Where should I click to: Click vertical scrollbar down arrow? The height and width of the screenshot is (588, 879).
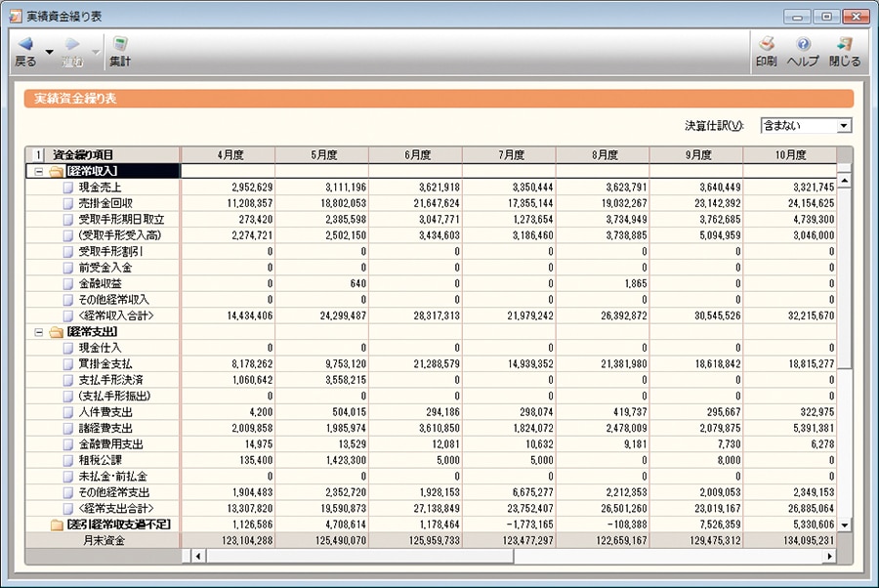pyautogui.click(x=844, y=525)
